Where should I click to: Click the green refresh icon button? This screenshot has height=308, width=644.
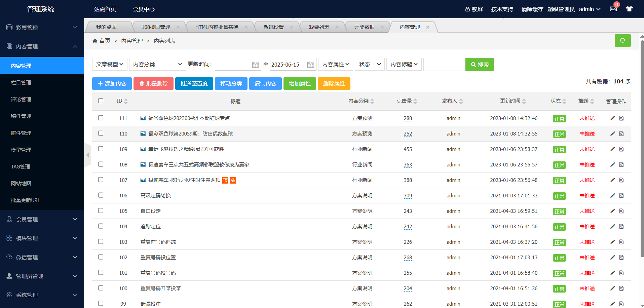point(622,40)
